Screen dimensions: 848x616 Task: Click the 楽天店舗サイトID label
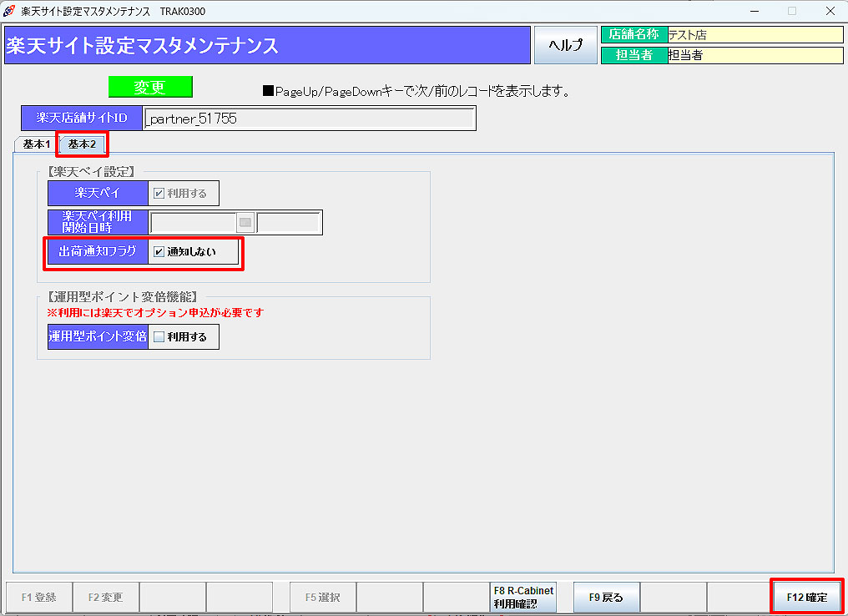pyautogui.click(x=82, y=118)
